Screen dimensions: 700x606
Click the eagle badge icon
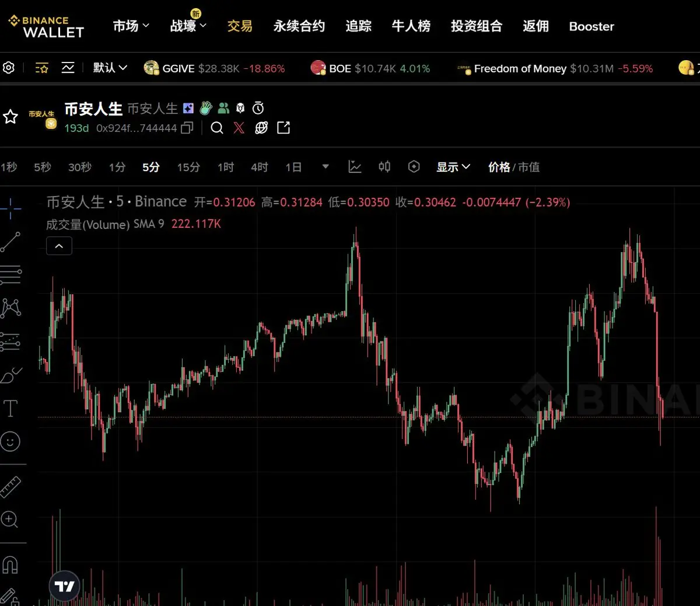coord(240,108)
